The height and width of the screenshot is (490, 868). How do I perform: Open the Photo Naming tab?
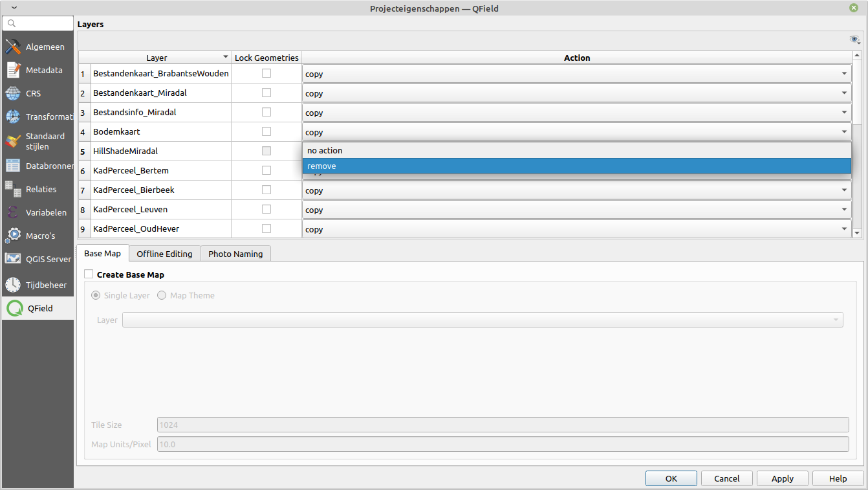pos(235,254)
